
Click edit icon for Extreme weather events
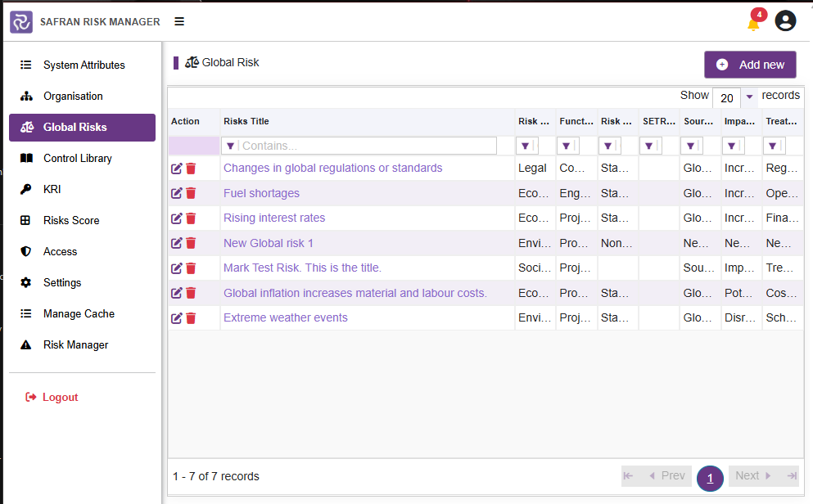(x=176, y=318)
